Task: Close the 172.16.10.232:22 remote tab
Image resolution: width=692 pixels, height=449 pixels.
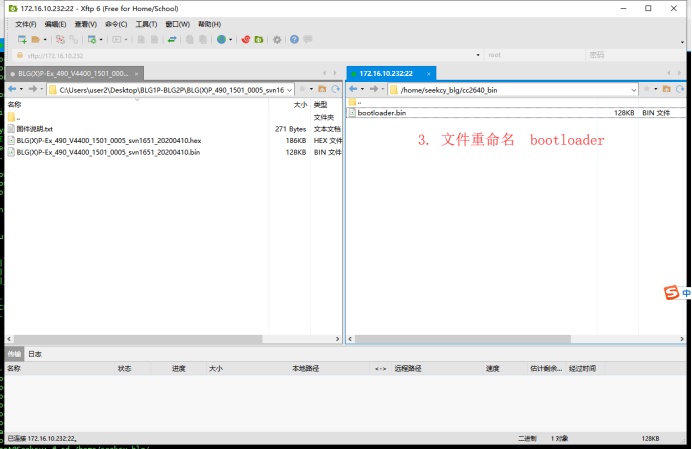Action: tap(429, 74)
